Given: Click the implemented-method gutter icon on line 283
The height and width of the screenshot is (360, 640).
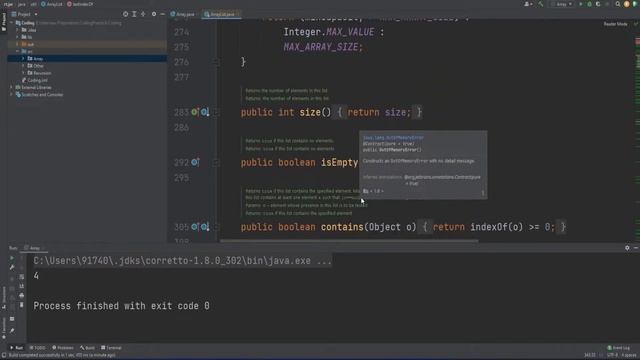Looking at the screenshot, I should (x=204, y=112).
